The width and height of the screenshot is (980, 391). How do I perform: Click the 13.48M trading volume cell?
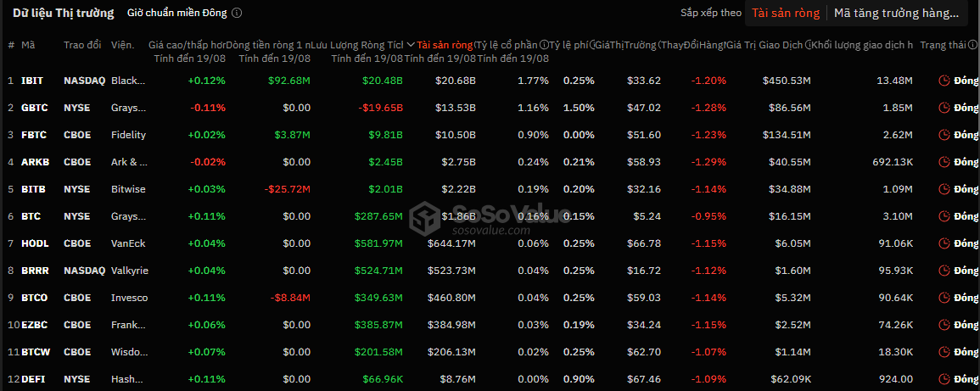(x=896, y=81)
